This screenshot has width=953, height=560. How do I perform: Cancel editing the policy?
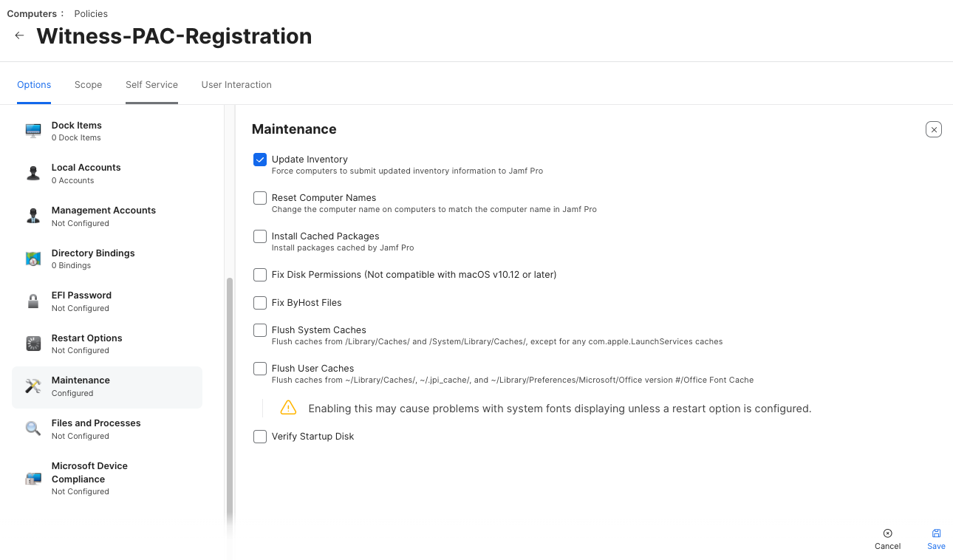coord(887,539)
